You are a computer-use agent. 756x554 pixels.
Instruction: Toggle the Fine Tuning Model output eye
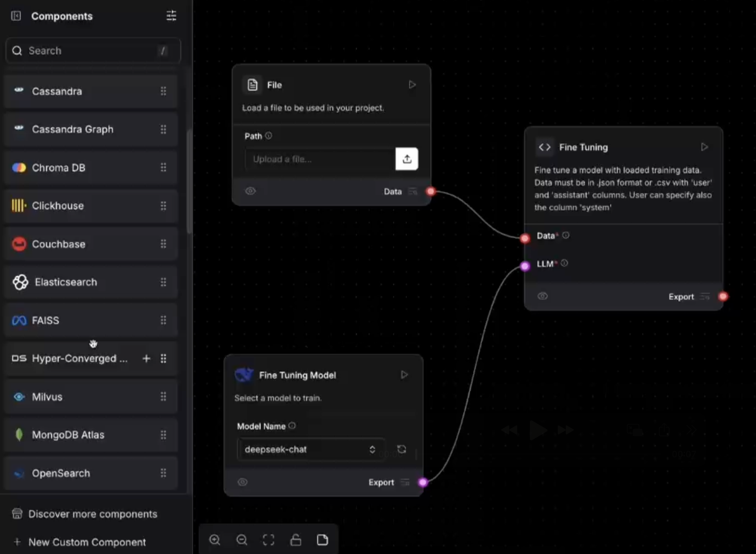[x=243, y=482]
